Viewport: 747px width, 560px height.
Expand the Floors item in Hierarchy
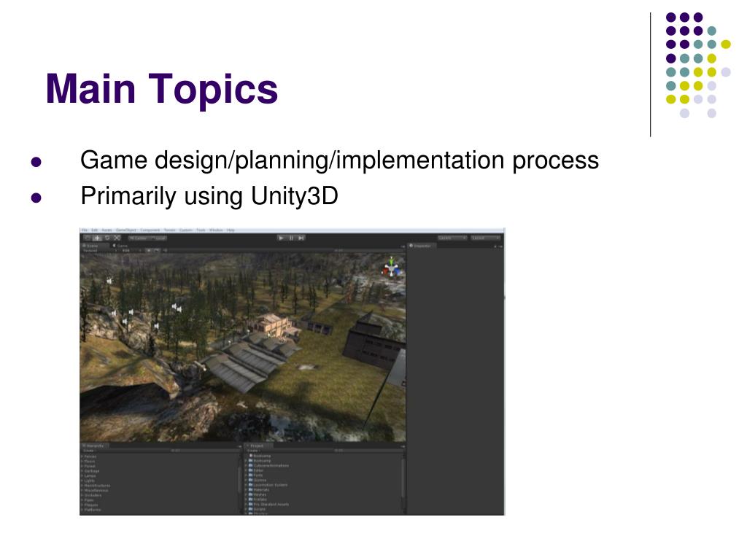[82, 462]
